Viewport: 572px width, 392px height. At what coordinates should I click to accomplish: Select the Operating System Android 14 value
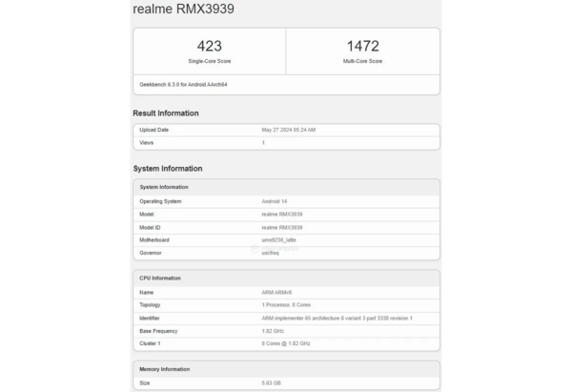pos(275,201)
